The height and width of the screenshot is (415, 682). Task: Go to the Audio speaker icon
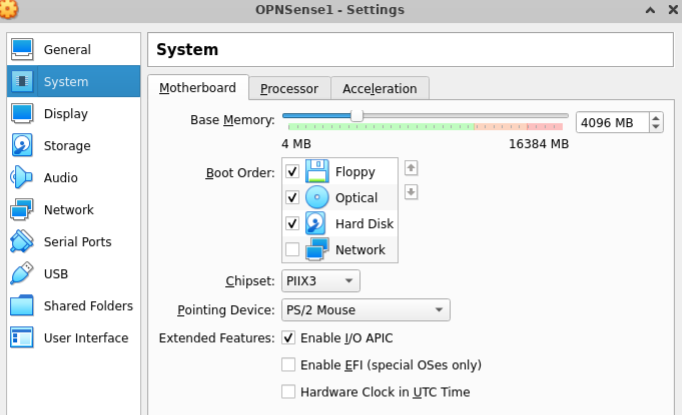coord(22,178)
